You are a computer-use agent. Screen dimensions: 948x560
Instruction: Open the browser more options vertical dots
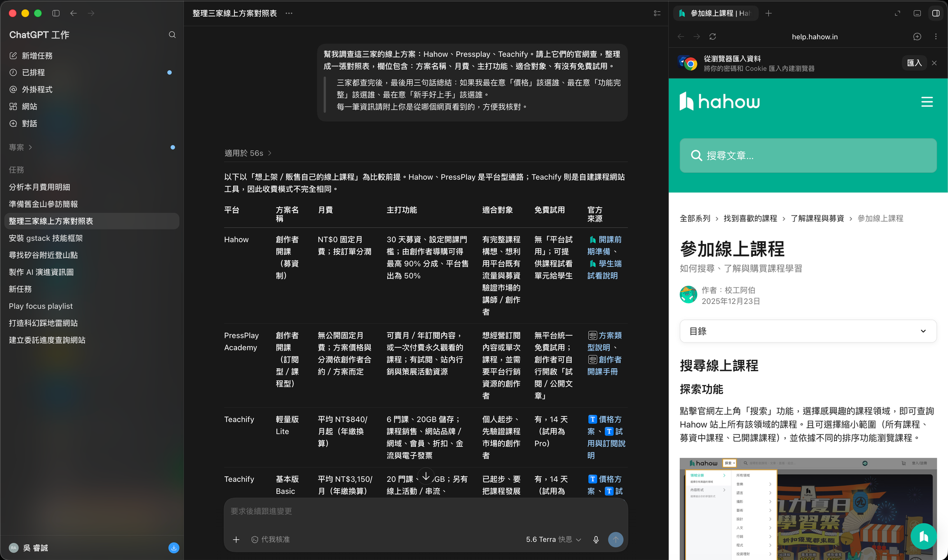coord(936,36)
